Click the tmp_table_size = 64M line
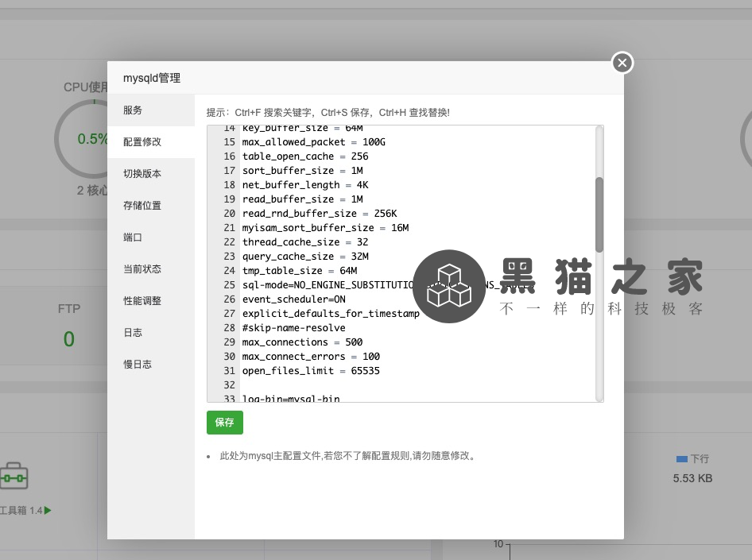Image resolution: width=752 pixels, height=560 pixels. tap(299, 271)
